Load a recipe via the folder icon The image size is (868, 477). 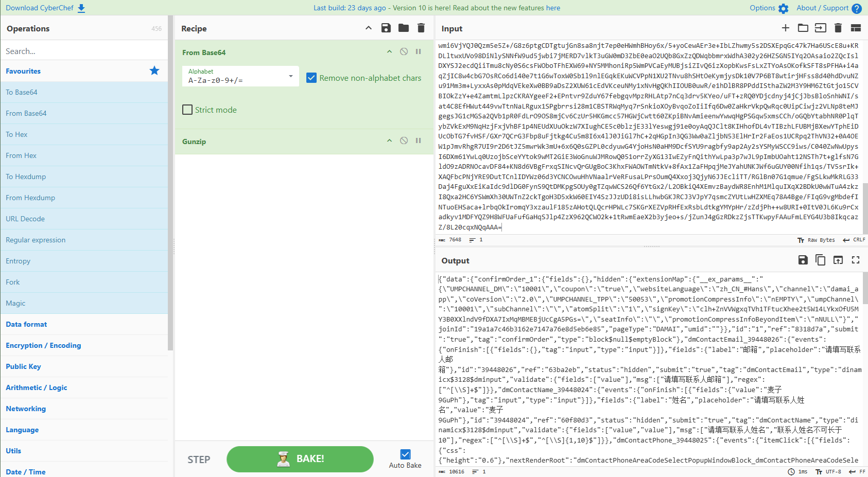tap(404, 28)
